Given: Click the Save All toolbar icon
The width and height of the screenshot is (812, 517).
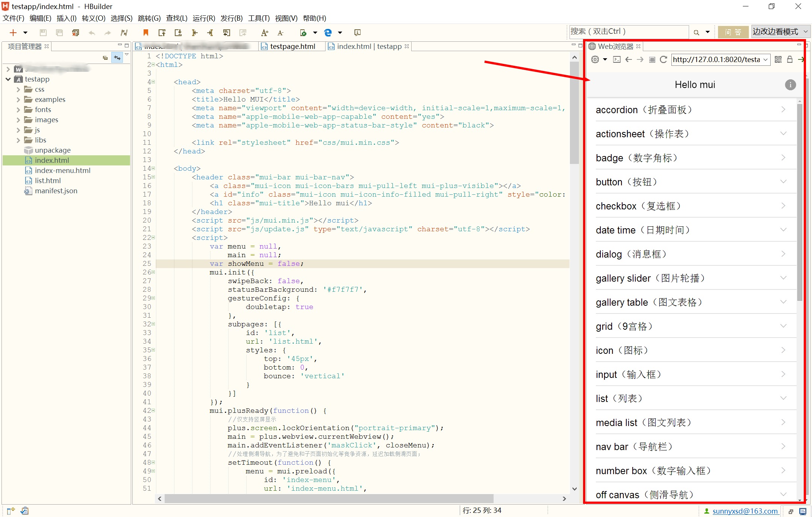Looking at the screenshot, I should pos(59,33).
